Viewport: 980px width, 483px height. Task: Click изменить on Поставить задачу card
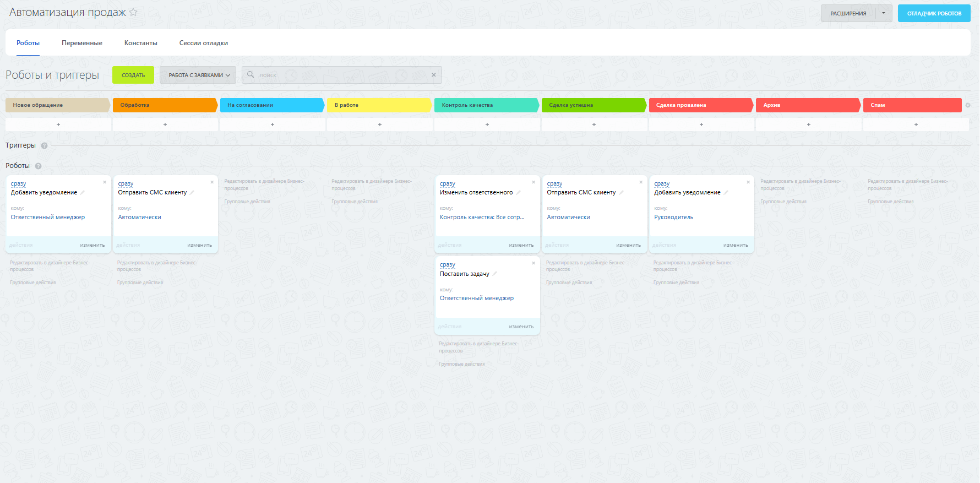coord(521,327)
